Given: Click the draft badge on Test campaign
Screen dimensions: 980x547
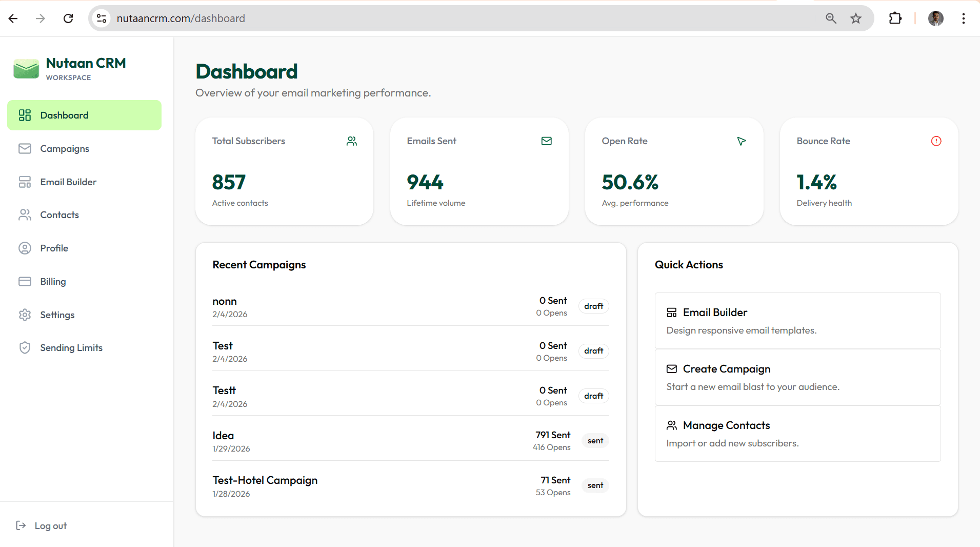Looking at the screenshot, I should pos(593,351).
